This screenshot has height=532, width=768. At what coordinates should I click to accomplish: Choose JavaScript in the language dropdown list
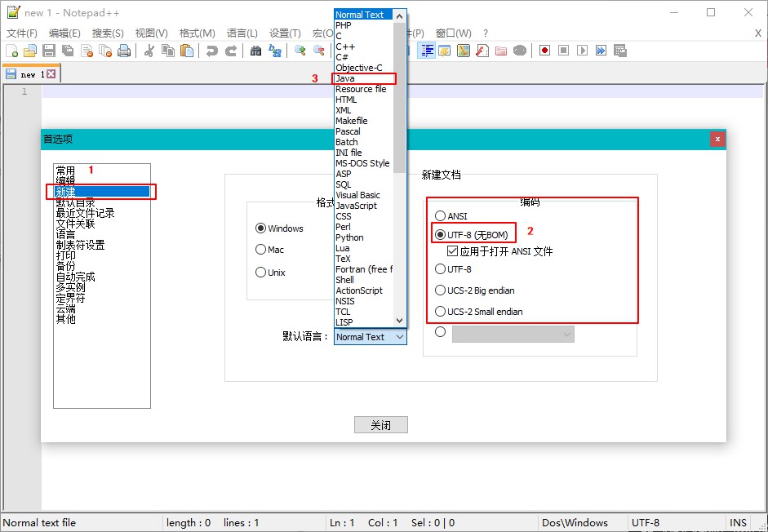coord(363,206)
